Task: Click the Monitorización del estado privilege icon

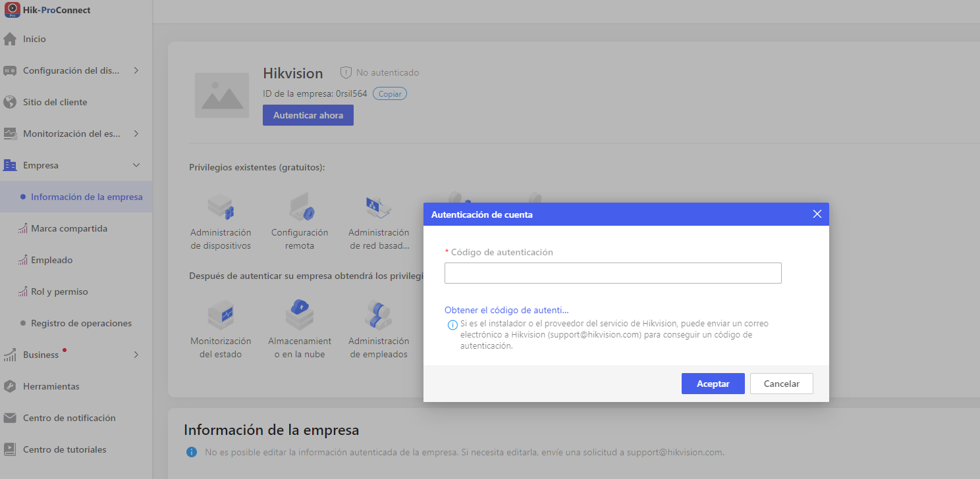Action: pos(221,315)
